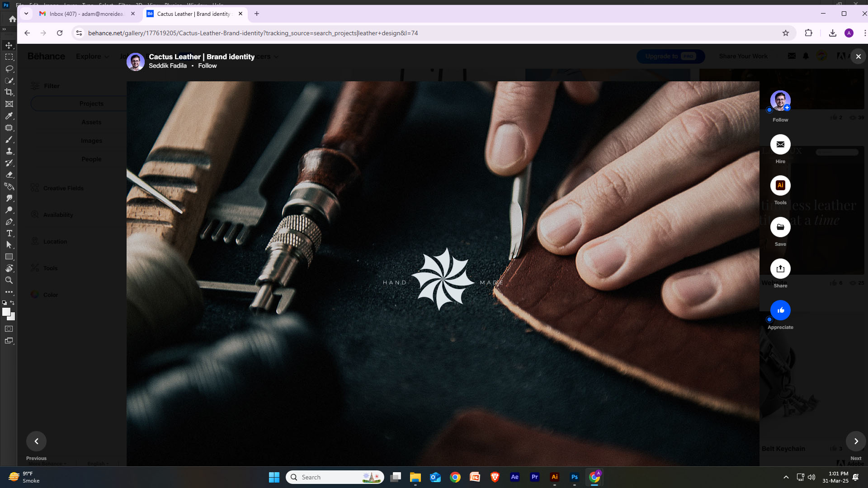The image size is (868, 488).
Task: Open a new browser tab
Action: click(x=257, y=14)
